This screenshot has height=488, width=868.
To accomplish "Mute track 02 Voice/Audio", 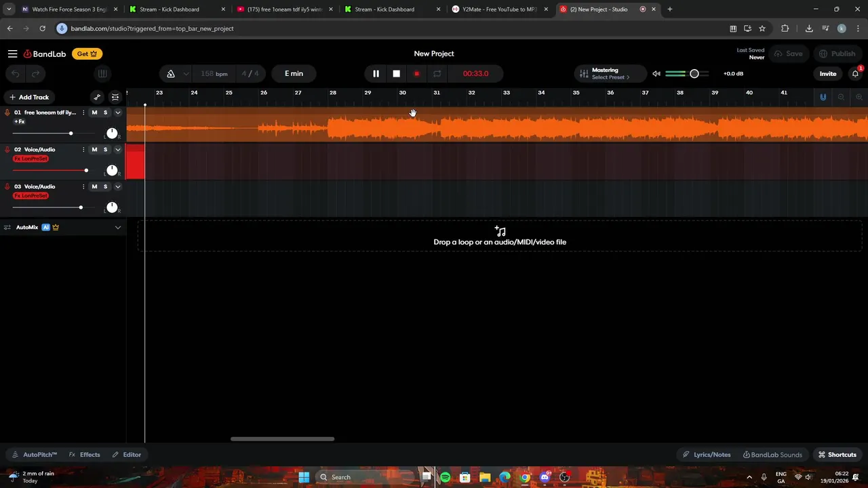I will point(94,149).
